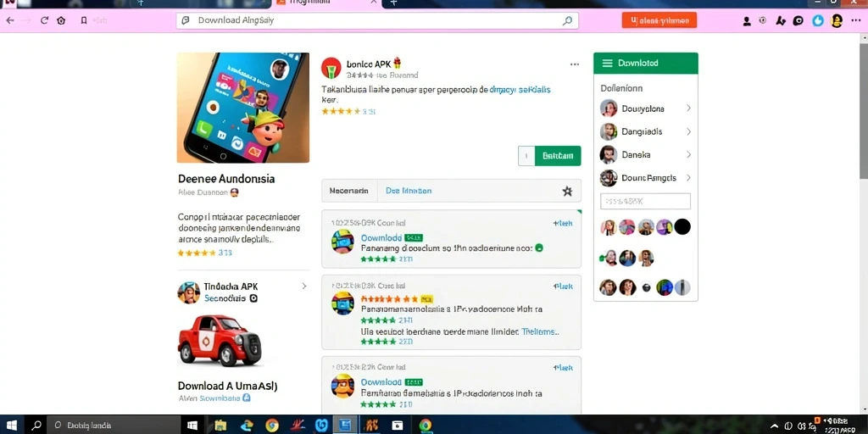The width and height of the screenshot is (868, 434).
Task: Click the green Batcam button
Action: (x=558, y=156)
